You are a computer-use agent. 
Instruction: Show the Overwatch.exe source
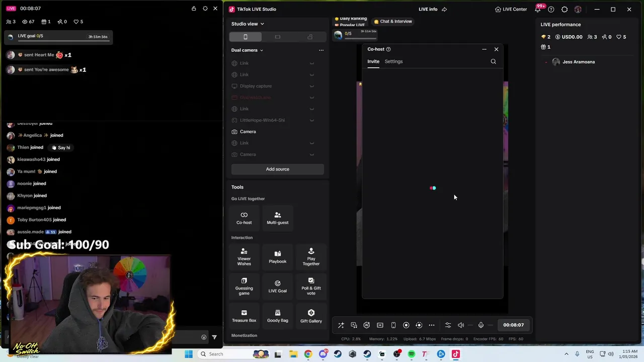point(312,98)
